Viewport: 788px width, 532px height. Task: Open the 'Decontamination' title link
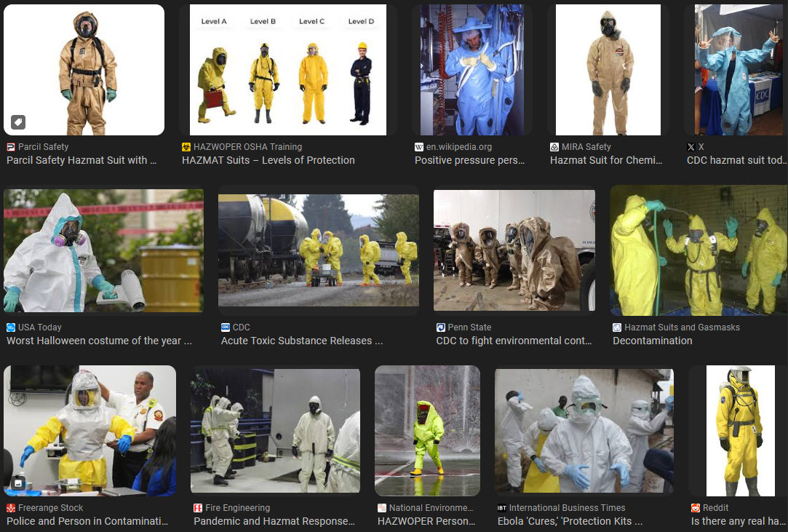pyautogui.click(x=653, y=341)
